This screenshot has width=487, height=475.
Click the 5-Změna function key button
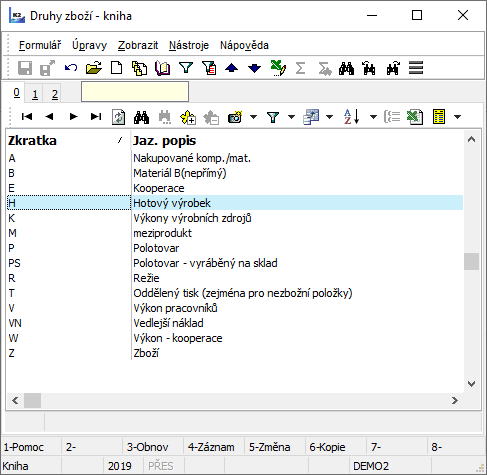click(x=275, y=447)
